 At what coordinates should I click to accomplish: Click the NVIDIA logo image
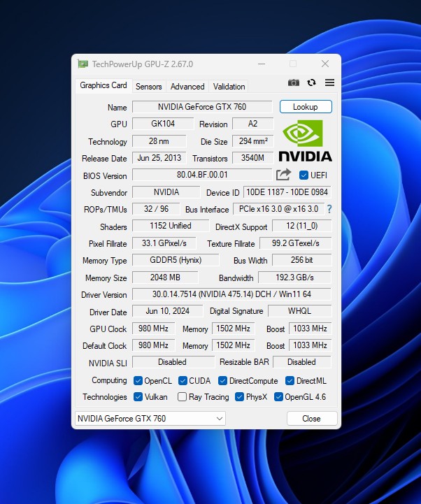point(306,141)
